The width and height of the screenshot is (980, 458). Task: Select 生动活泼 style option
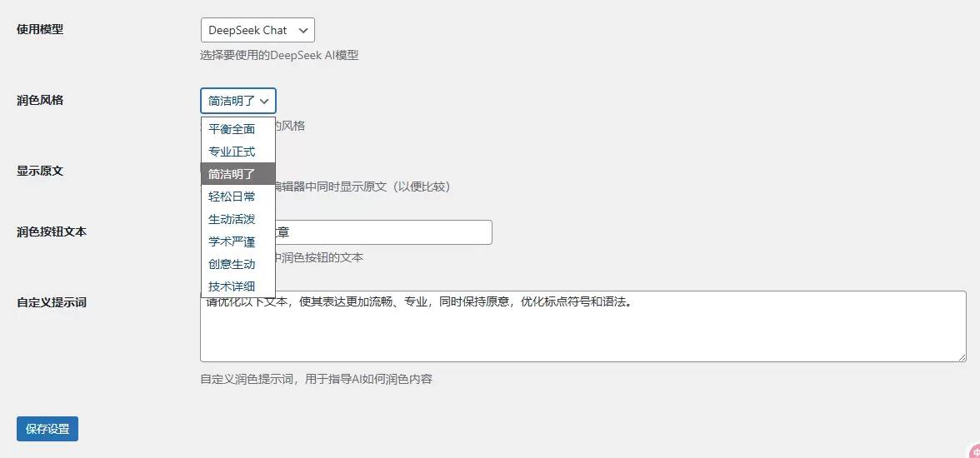click(237, 219)
